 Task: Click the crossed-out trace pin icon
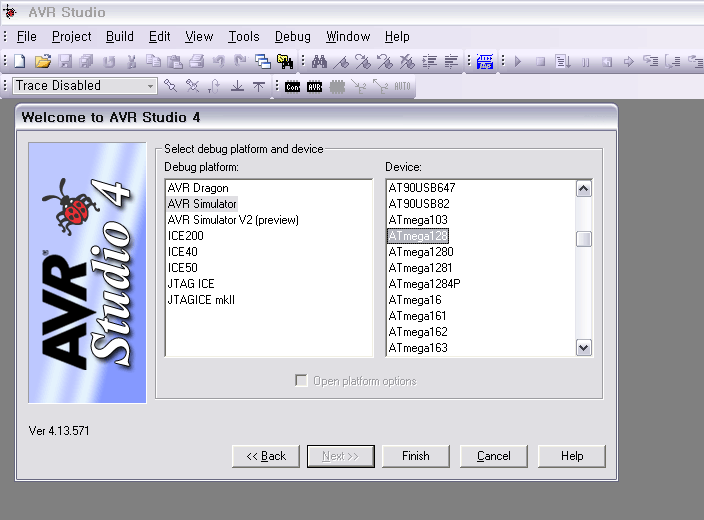[x=192, y=86]
